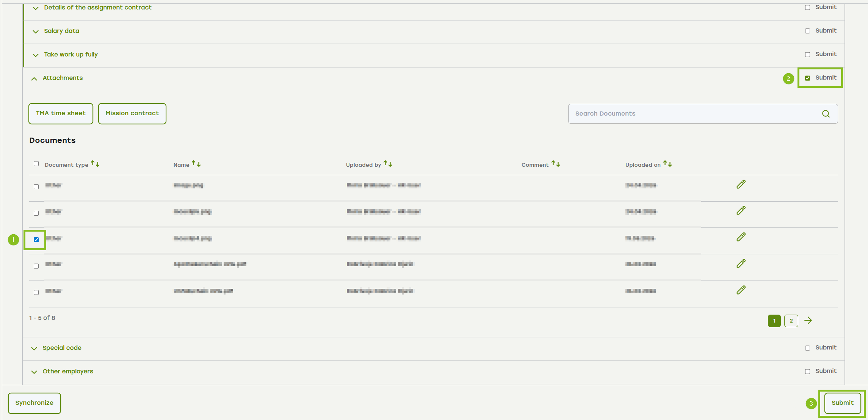Image resolution: width=868 pixels, height=420 pixels.
Task: Uncheck the Attachments Submit checkbox
Action: click(x=808, y=78)
